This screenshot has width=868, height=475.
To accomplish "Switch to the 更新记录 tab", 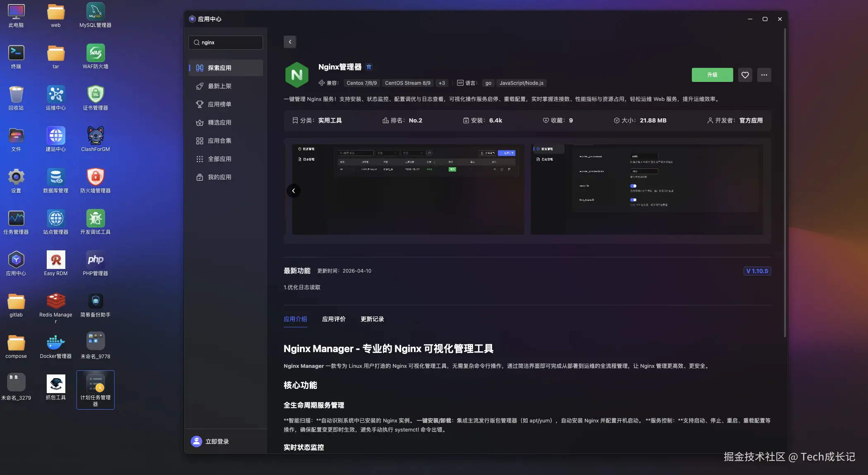I will coord(371,319).
